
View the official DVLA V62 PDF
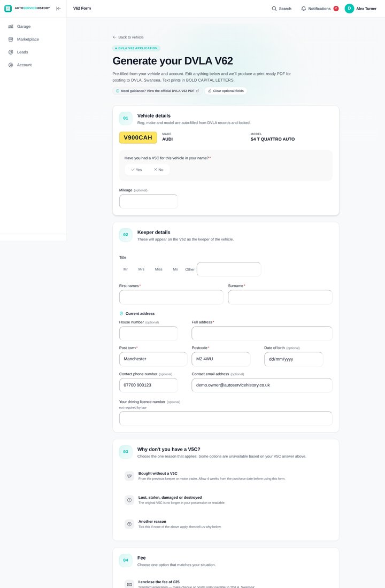[157, 91]
